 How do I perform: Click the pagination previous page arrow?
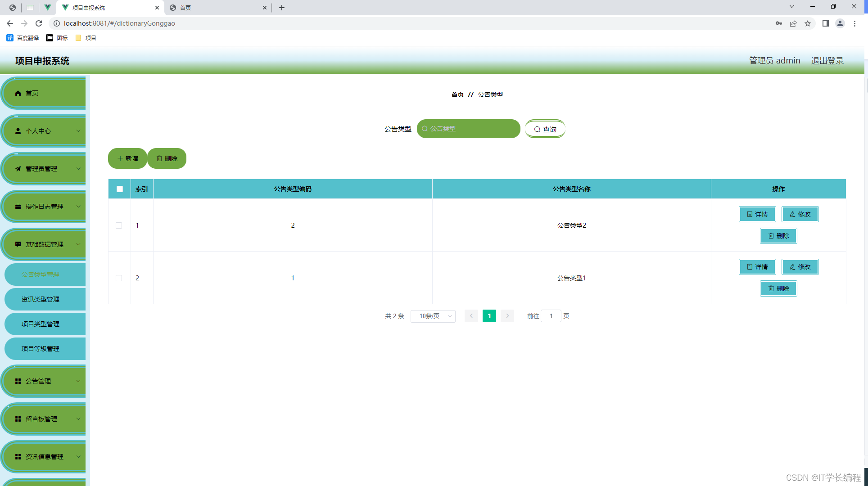point(471,316)
